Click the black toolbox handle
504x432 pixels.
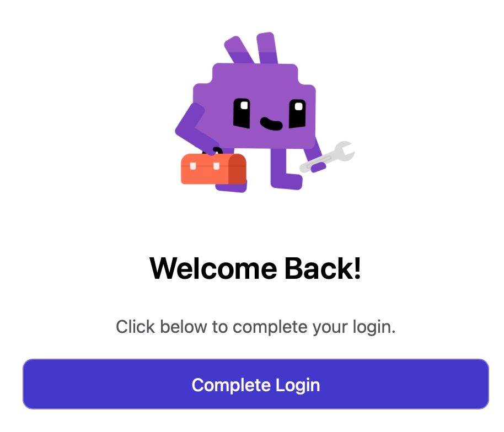[215, 150]
